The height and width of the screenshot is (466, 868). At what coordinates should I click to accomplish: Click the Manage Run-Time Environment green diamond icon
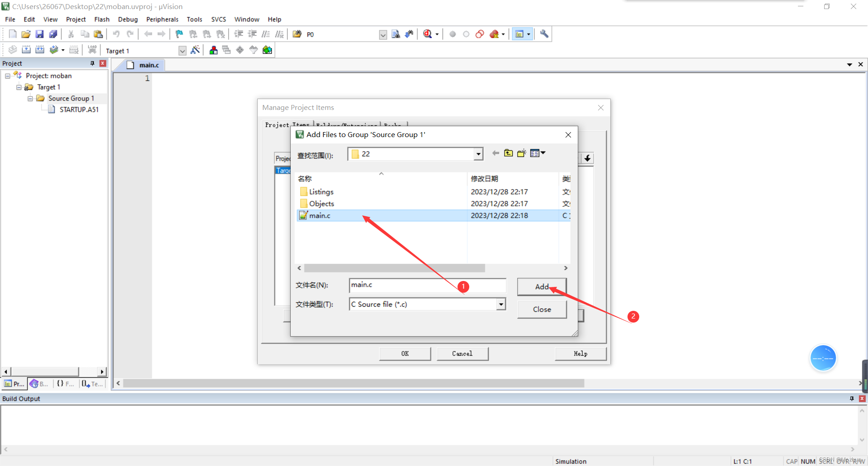[x=240, y=50]
